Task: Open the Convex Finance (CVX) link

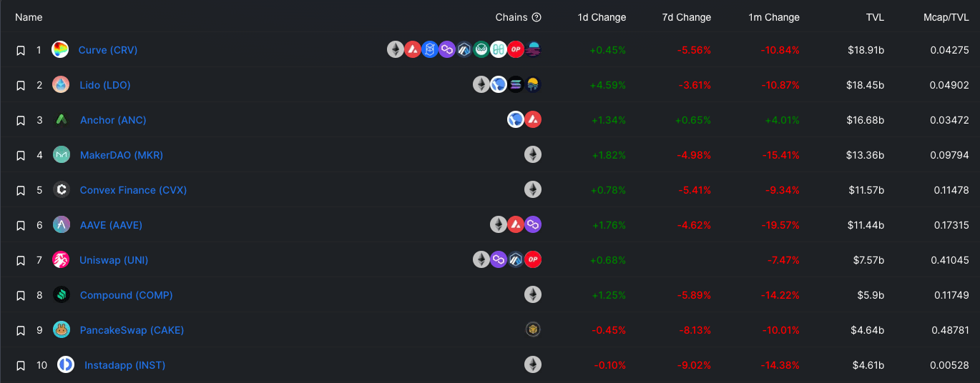Action: (x=133, y=190)
